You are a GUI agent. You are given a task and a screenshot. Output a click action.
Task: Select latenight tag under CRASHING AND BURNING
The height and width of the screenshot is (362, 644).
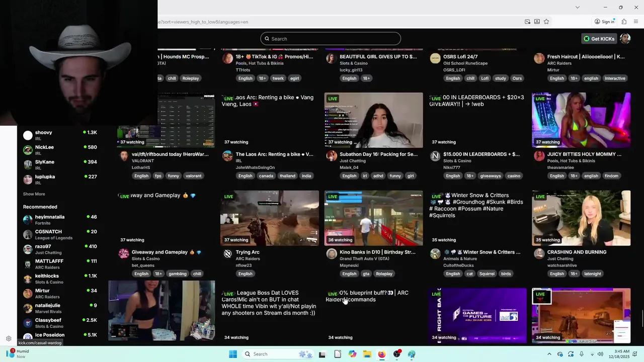pos(592,274)
